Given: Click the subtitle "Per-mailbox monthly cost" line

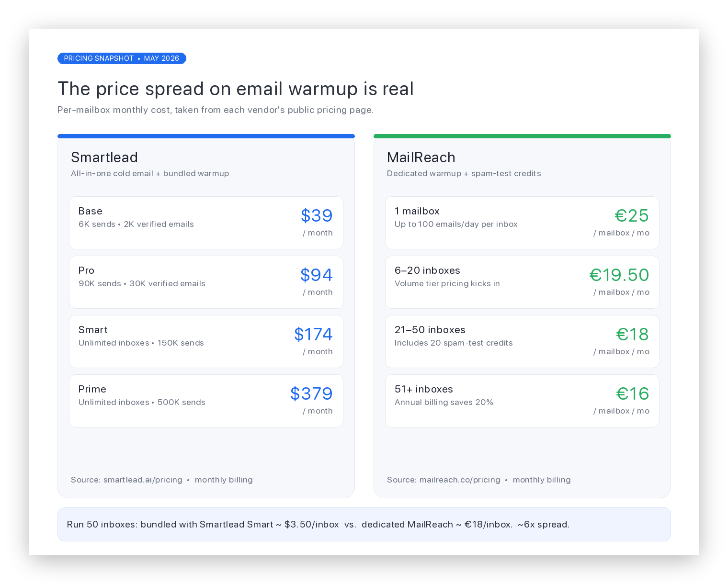Looking at the screenshot, I should (215, 110).
